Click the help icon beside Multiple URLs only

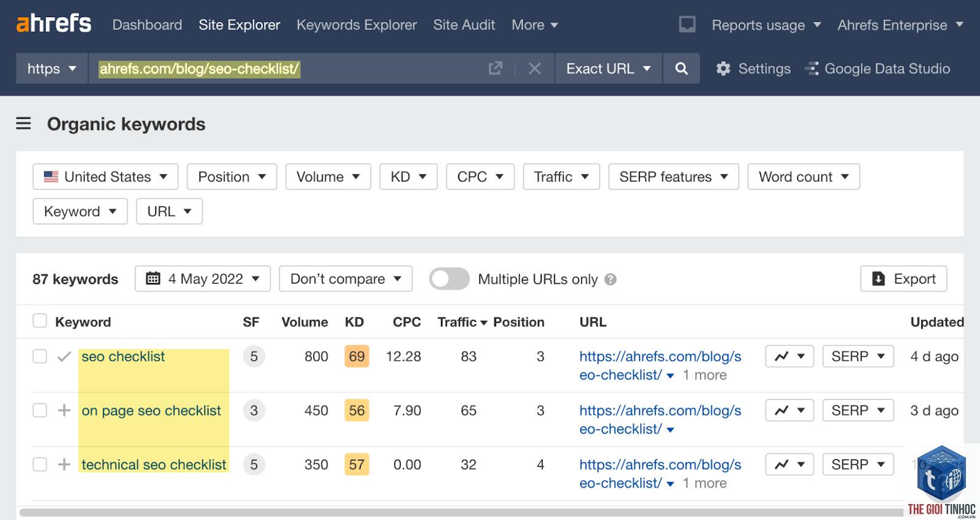pyautogui.click(x=610, y=279)
